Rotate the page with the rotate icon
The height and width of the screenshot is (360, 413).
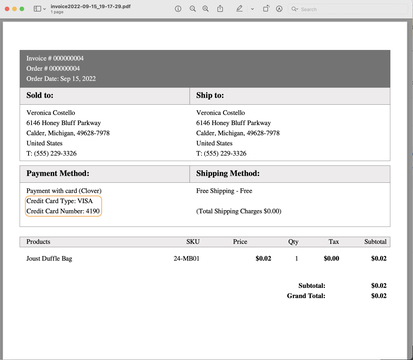(266, 9)
